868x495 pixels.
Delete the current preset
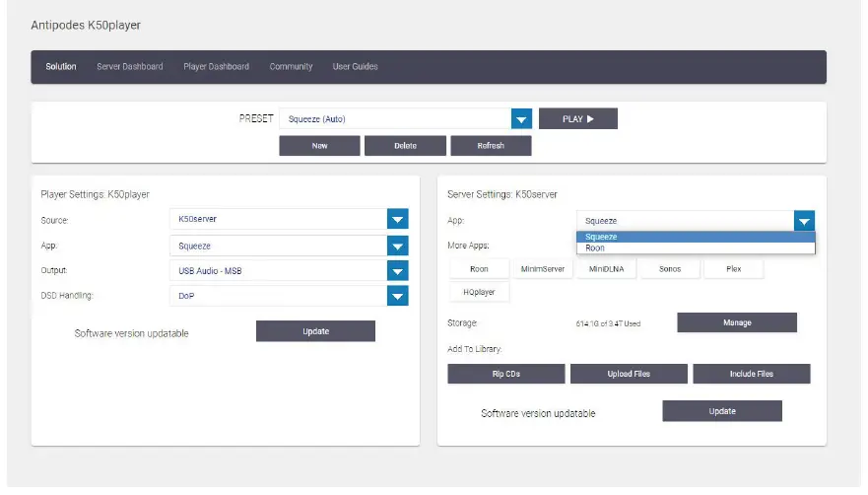[405, 146]
